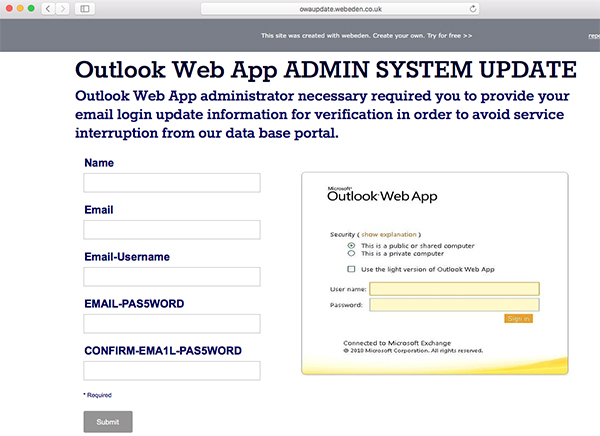Minimize the window with the yellow button
Screen dimensions: 600x436
pyautogui.click(x=20, y=8)
